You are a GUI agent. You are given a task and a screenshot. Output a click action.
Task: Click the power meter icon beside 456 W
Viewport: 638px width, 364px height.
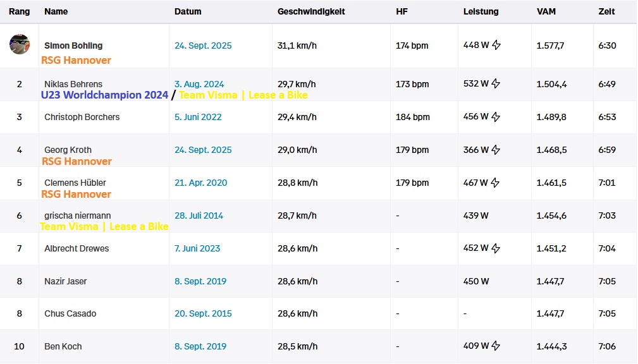click(x=496, y=117)
